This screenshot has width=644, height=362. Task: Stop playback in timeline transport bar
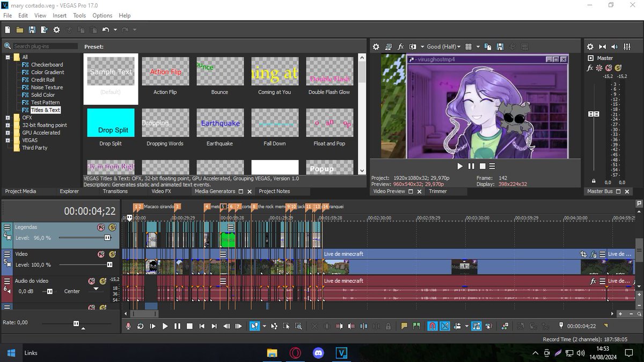(x=189, y=326)
